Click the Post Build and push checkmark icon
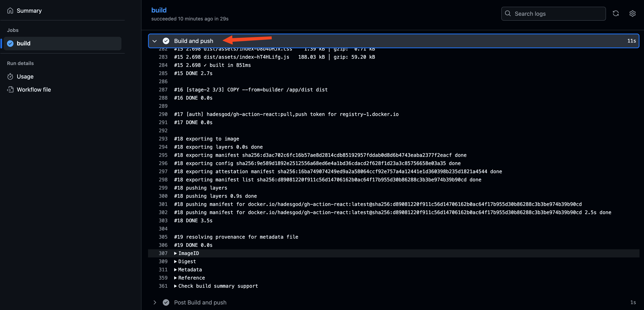 click(x=166, y=302)
